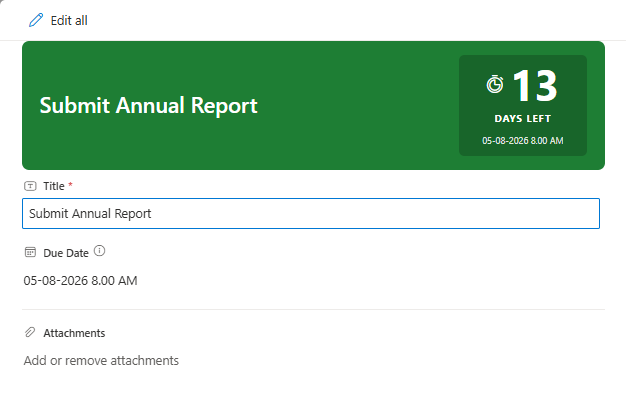The image size is (626, 417).
Task: Click the Title field text icon
Action: click(x=30, y=186)
